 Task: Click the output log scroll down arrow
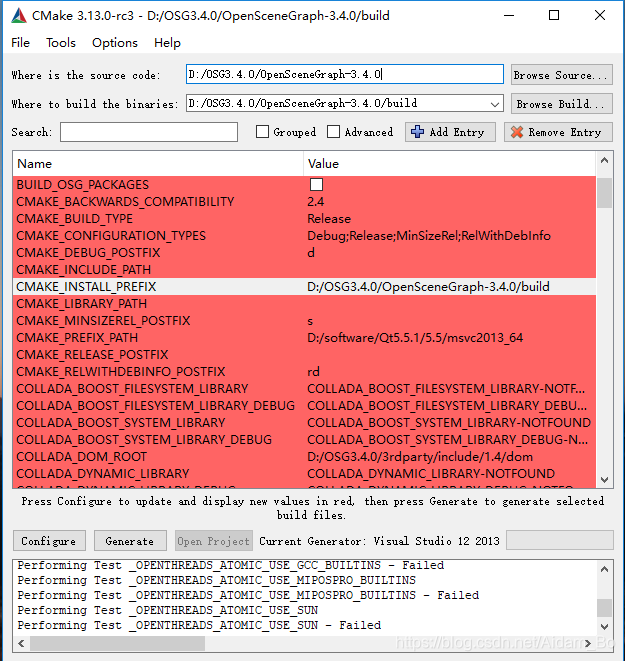[x=604, y=626]
